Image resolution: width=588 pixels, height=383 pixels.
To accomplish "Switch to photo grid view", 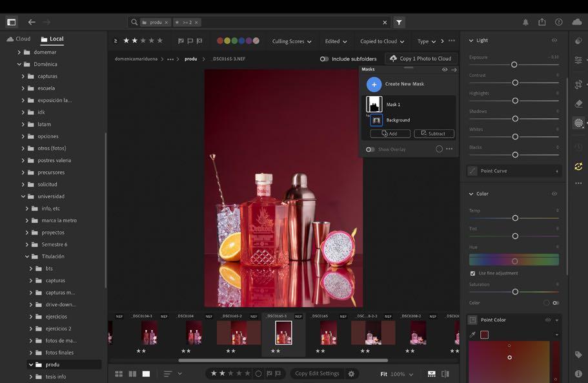I will [119, 373].
